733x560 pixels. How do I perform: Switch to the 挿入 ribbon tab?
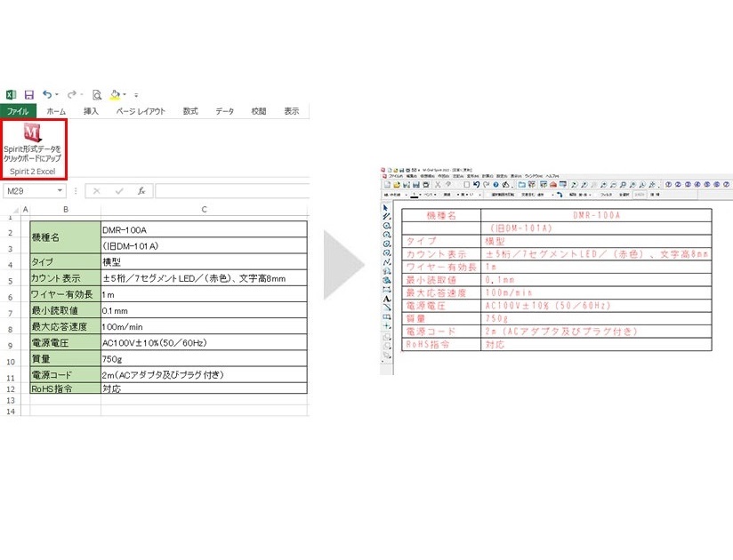coord(91,112)
